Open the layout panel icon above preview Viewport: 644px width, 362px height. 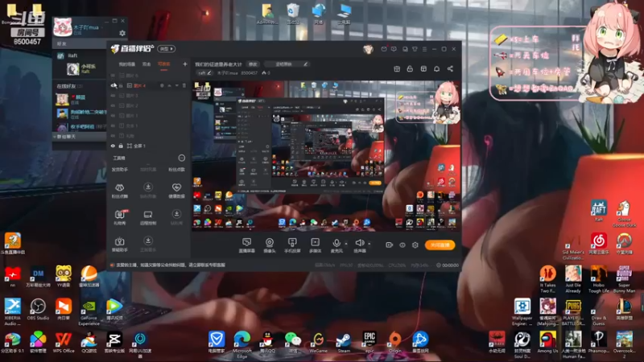coord(423,69)
